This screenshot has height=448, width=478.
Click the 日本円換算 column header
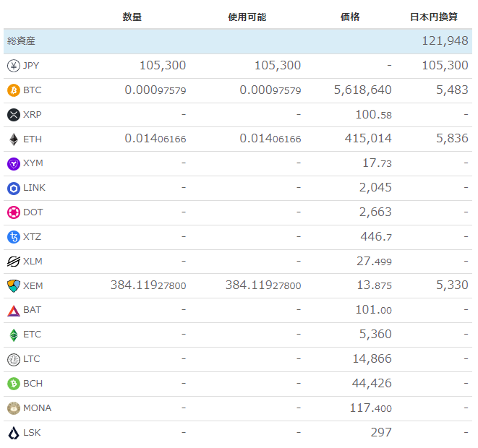(x=433, y=17)
